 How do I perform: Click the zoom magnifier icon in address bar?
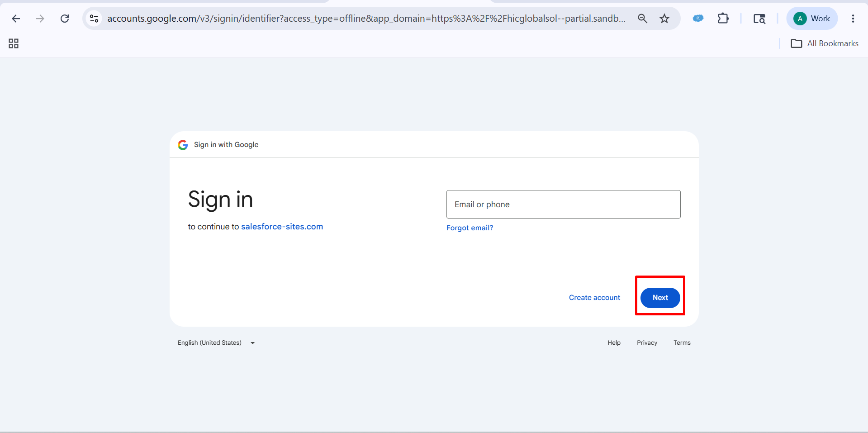[x=642, y=19]
